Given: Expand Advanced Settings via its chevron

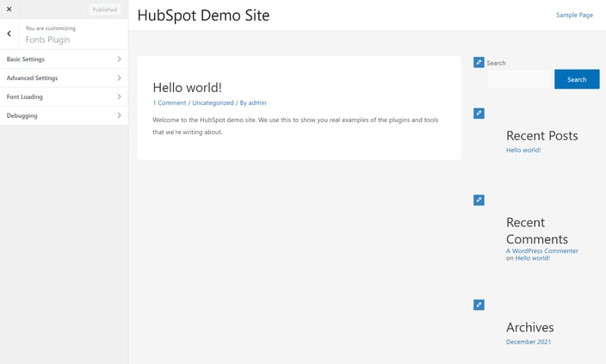Looking at the screenshot, I should point(119,78).
